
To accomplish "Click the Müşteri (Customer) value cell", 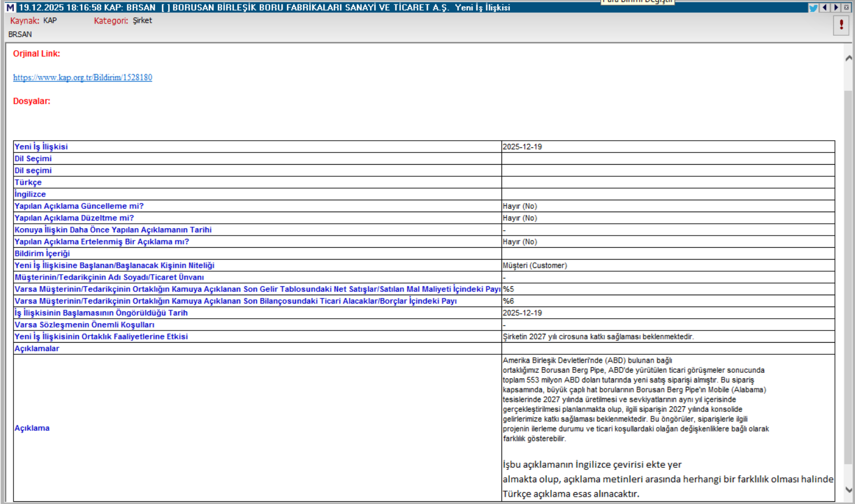I will [534, 266].
